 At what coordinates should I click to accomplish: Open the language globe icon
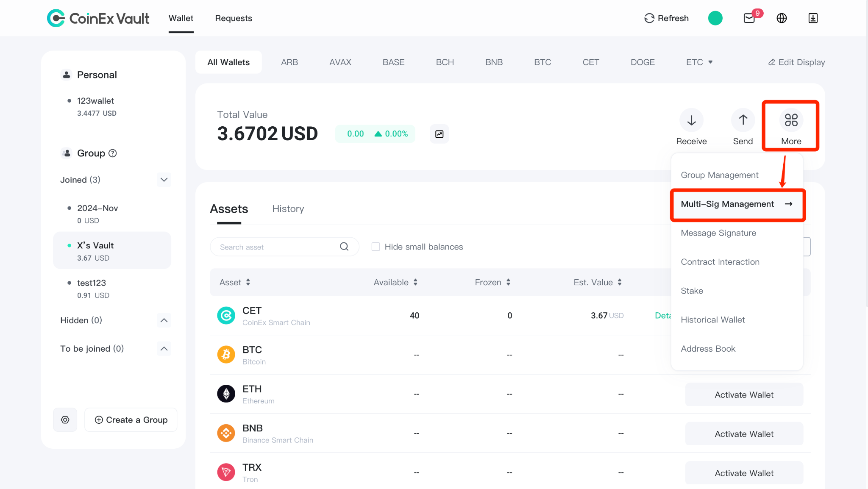click(x=782, y=18)
